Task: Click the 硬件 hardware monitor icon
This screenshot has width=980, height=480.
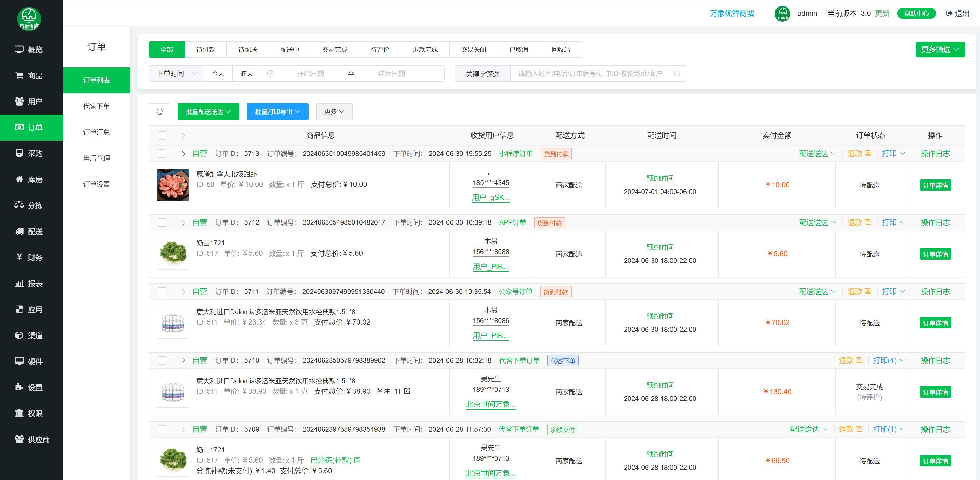Action: click(19, 361)
